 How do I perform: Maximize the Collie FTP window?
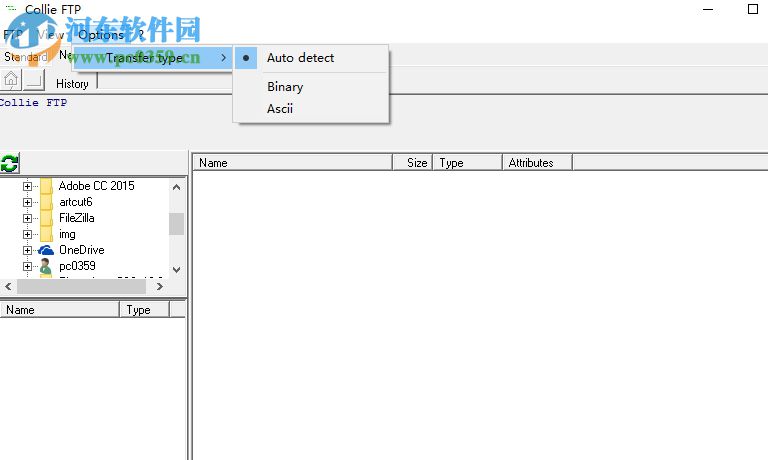pos(753,9)
